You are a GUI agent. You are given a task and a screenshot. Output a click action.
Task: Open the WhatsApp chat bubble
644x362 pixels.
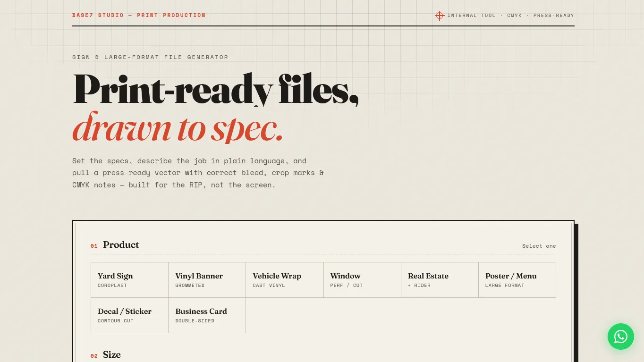[x=620, y=337]
